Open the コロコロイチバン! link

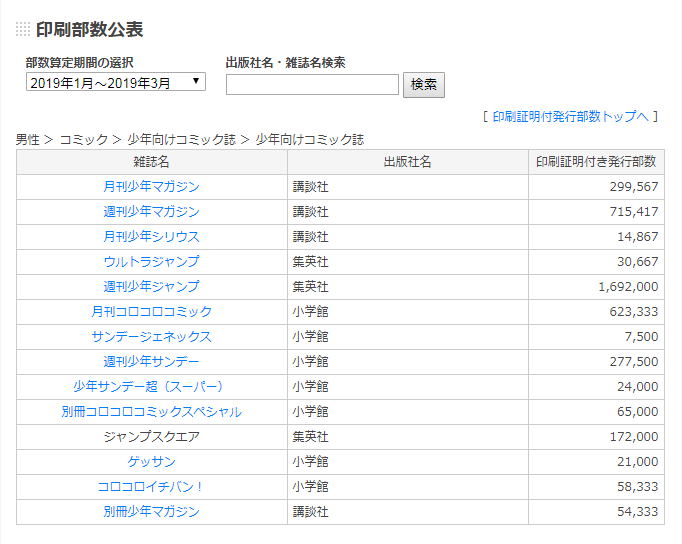click(x=150, y=487)
